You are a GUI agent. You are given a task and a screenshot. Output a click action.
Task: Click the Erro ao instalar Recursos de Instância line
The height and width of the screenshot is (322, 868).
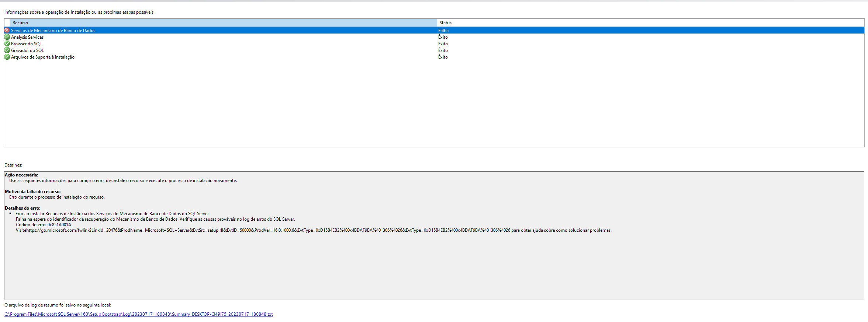point(112,214)
